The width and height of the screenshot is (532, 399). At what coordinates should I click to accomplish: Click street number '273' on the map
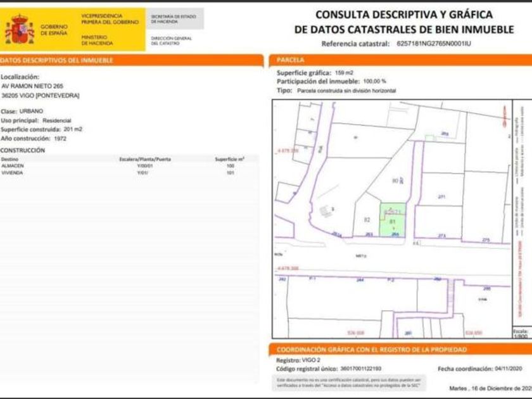(x=442, y=236)
